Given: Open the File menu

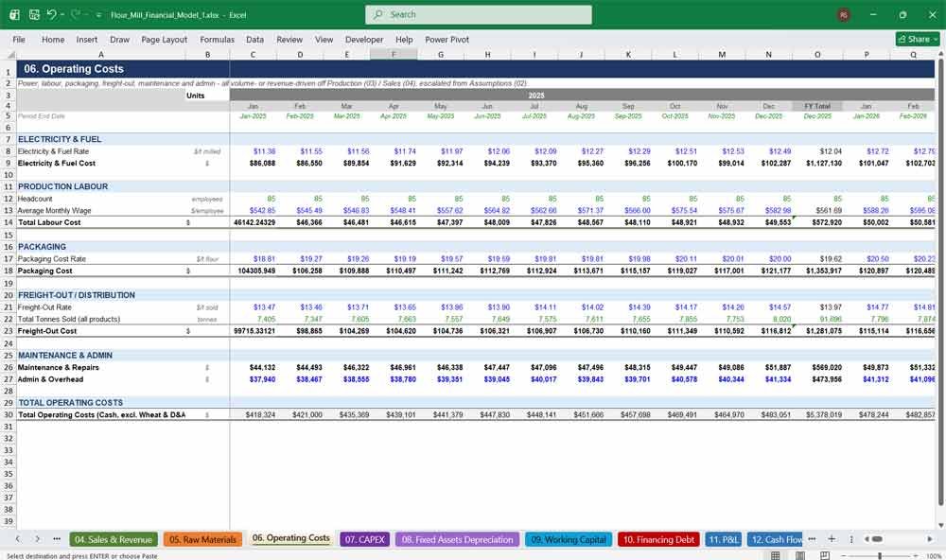Looking at the screenshot, I should pyautogui.click(x=19, y=39).
